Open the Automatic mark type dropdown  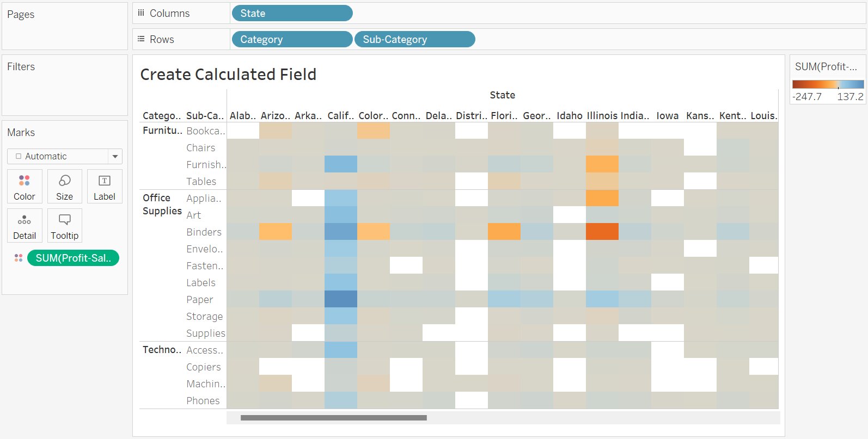[x=115, y=156]
